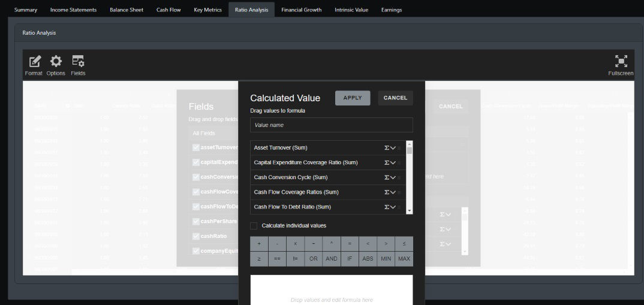Uncheck the assetTurnover field

(196, 147)
